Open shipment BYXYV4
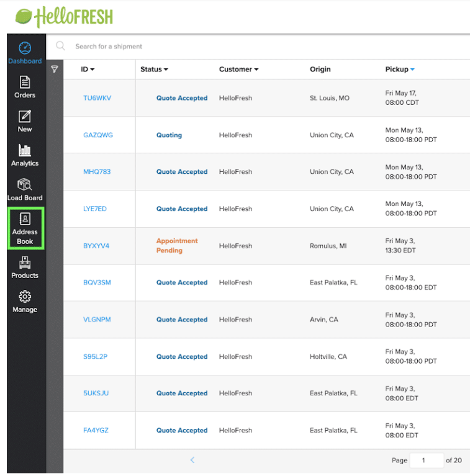Viewport: 470px width, 476px height. pyautogui.click(x=96, y=246)
